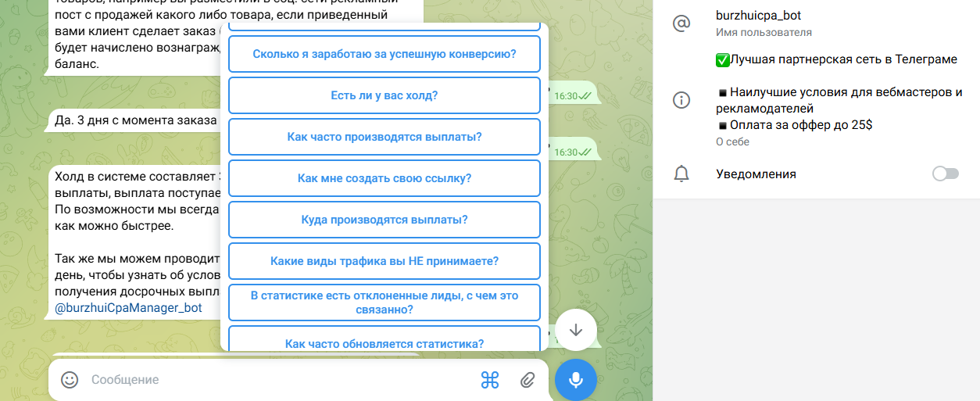Viewport: 980px width, 401px height.
Task: Choose "Как часто обновляется статистика?" button
Action: [384, 342]
